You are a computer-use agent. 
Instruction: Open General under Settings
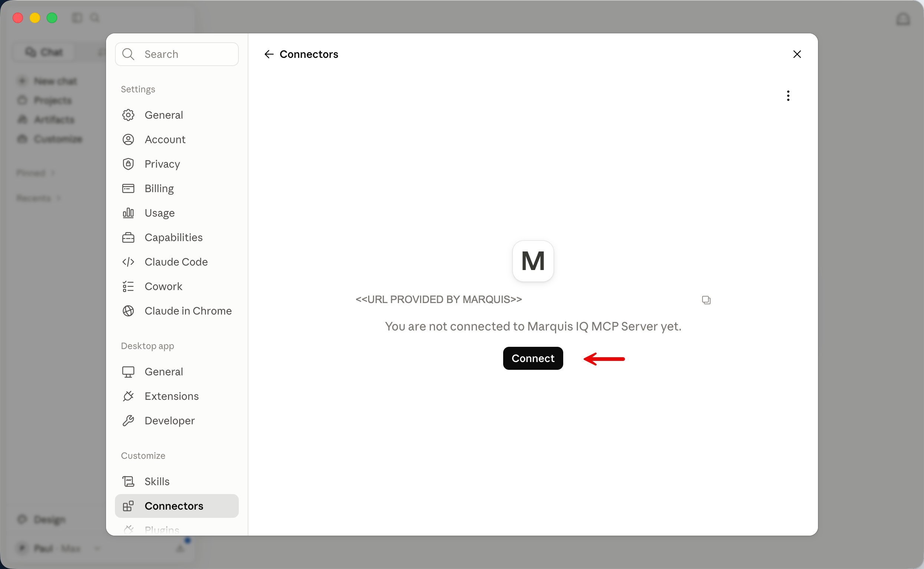pos(177,115)
